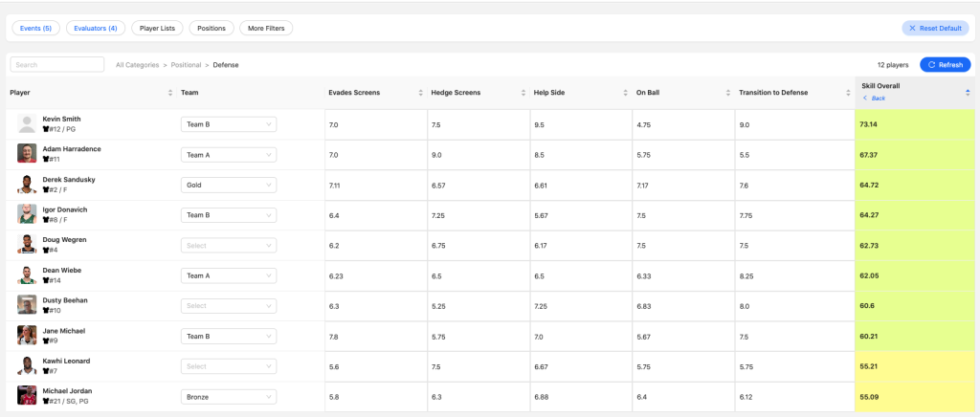Sort the Player column

(169, 93)
